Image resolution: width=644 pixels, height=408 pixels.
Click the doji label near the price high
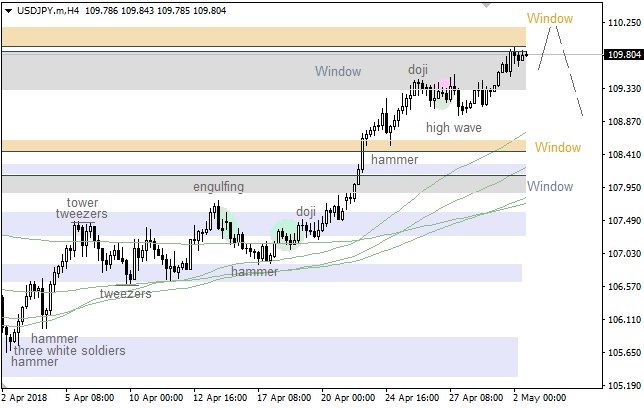(417, 70)
